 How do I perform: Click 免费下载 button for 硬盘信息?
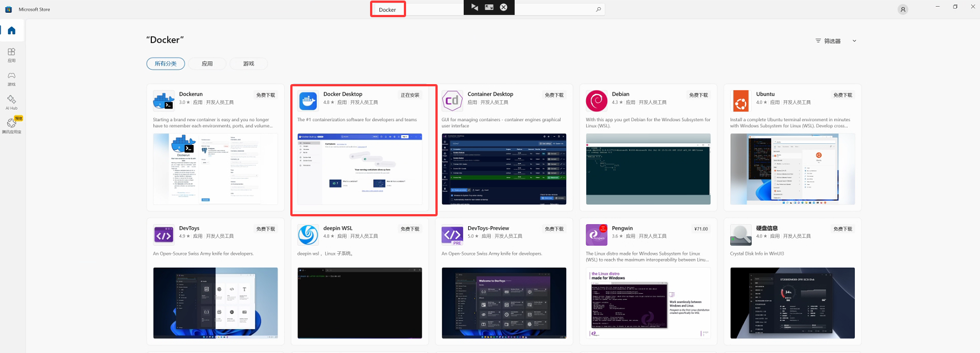[x=843, y=229]
